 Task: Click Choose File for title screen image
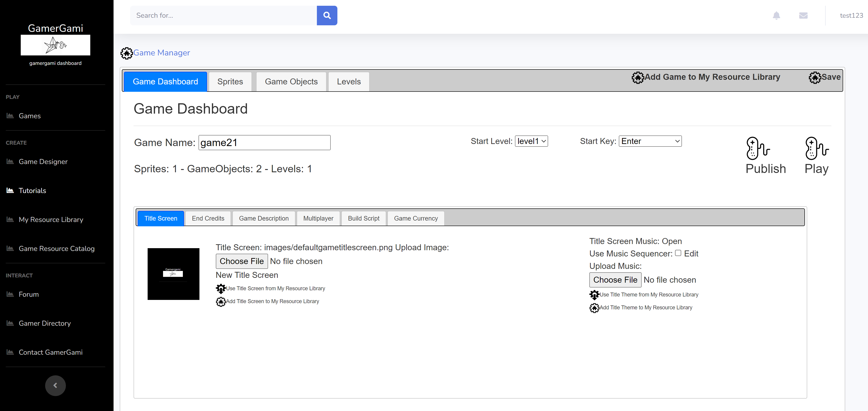click(241, 261)
